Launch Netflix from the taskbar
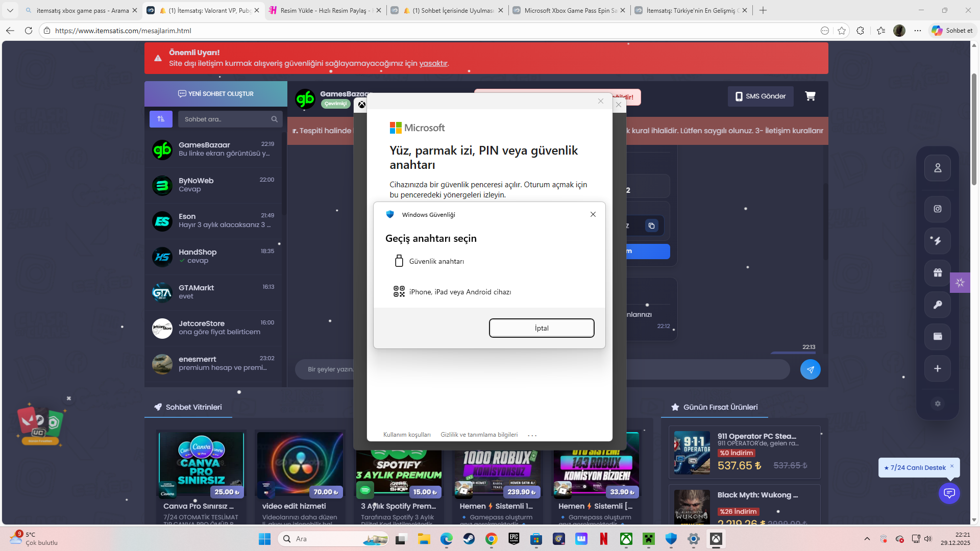Viewport: 980px width, 551px height. pyautogui.click(x=604, y=539)
